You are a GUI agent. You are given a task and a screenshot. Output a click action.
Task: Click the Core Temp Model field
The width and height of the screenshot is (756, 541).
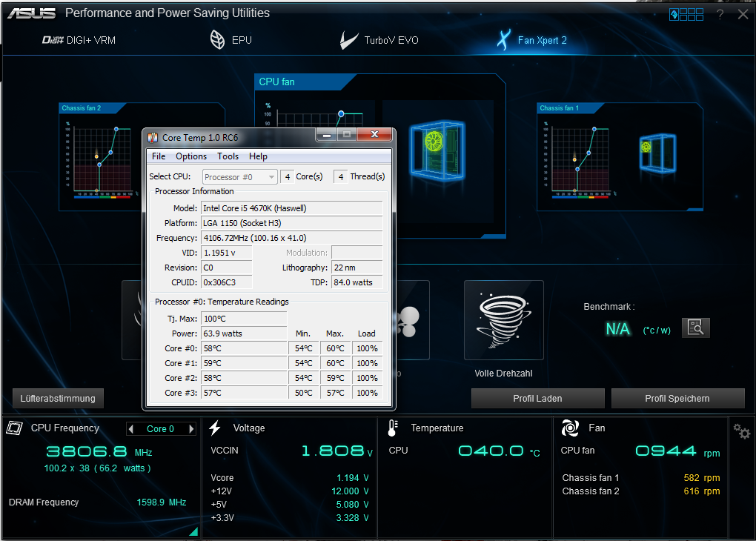(292, 208)
